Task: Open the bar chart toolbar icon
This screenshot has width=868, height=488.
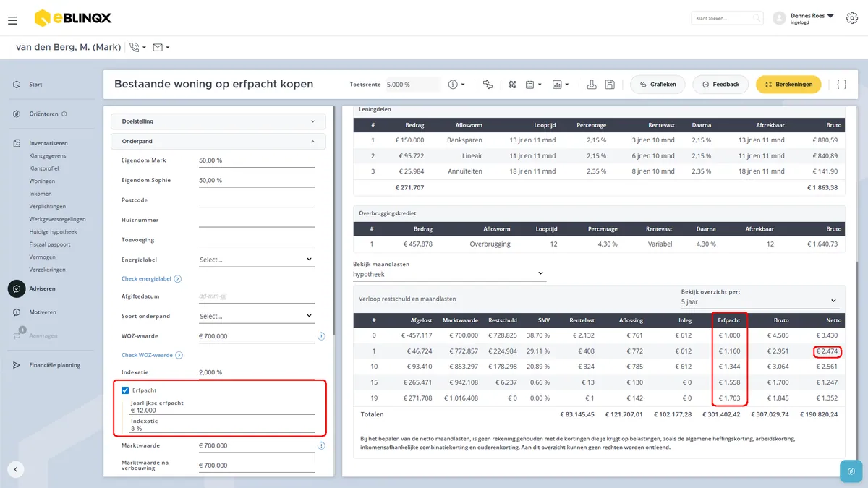Action: point(561,85)
